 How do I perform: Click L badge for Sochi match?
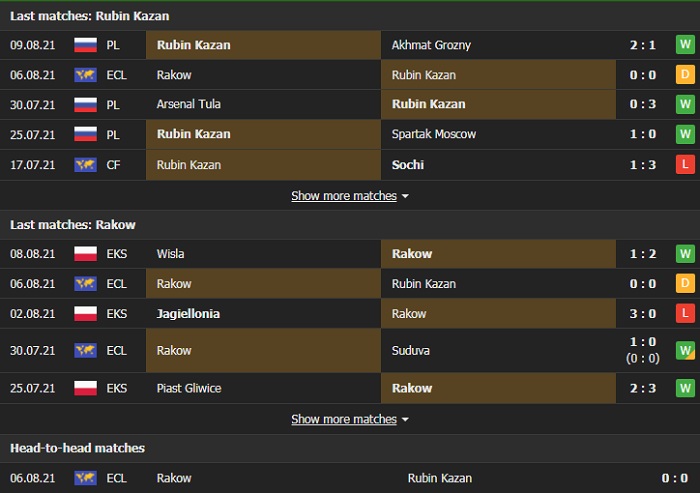[x=685, y=164]
